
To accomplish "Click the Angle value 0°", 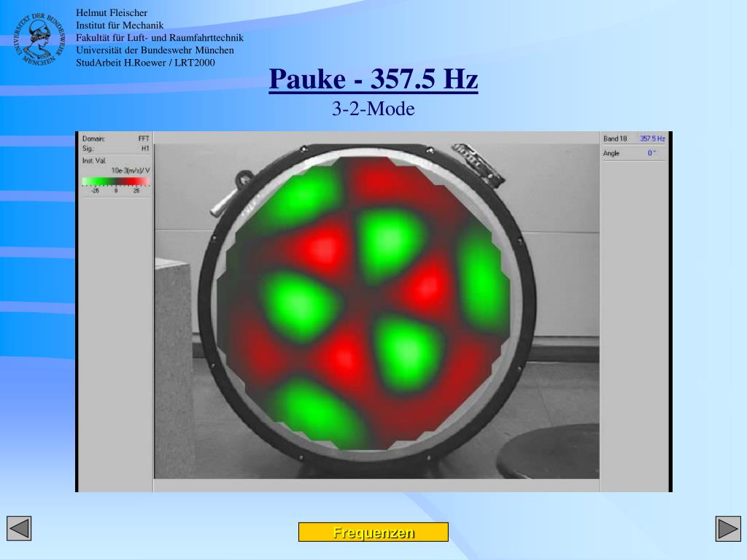I will coord(651,153).
